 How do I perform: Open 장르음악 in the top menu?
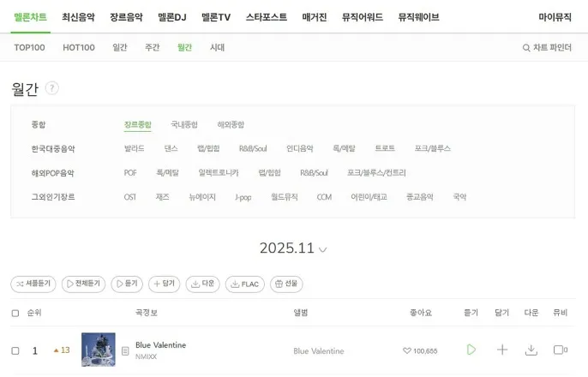point(126,17)
